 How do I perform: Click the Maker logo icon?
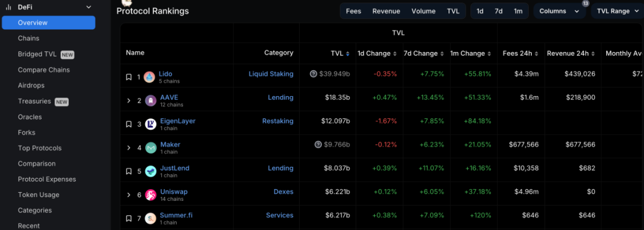151,148
